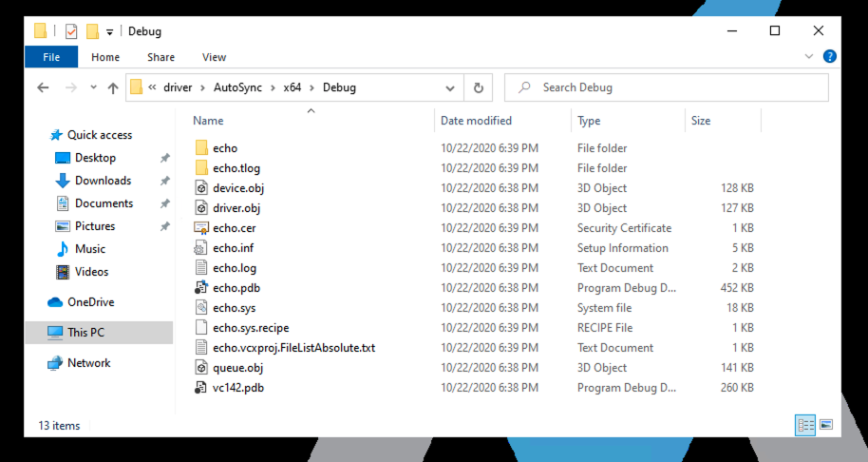
Task: Expand the ribbon with chevron arrow
Action: coord(810,57)
